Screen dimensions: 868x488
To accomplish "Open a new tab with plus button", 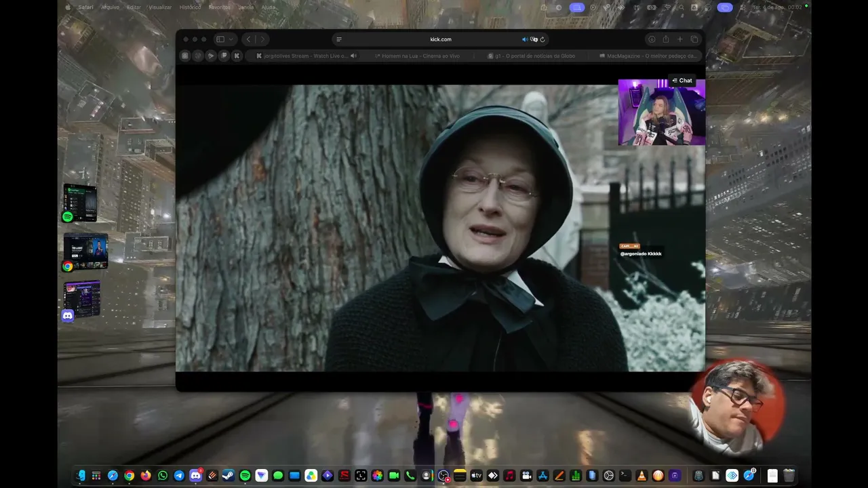I will pyautogui.click(x=680, y=39).
